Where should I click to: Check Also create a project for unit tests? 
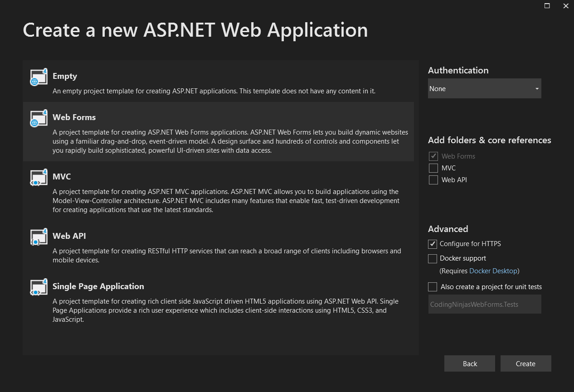(433, 287)
